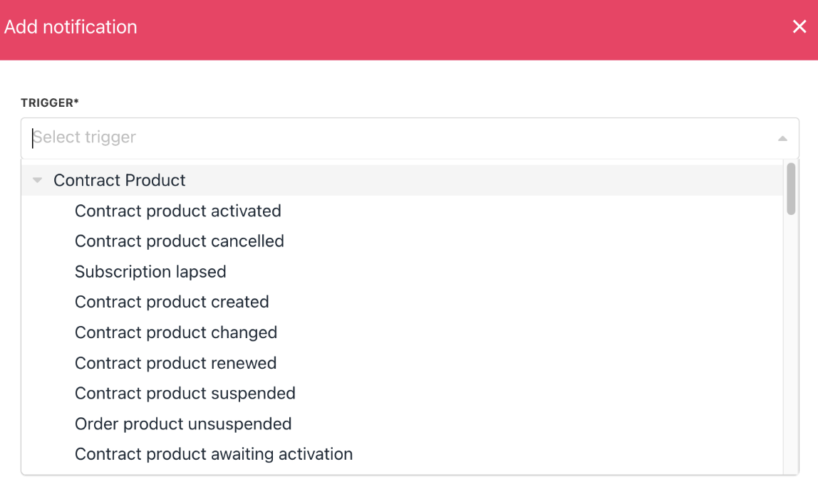Choose Contract product activated trigger
818x504 pixels.
click(178, 211)
